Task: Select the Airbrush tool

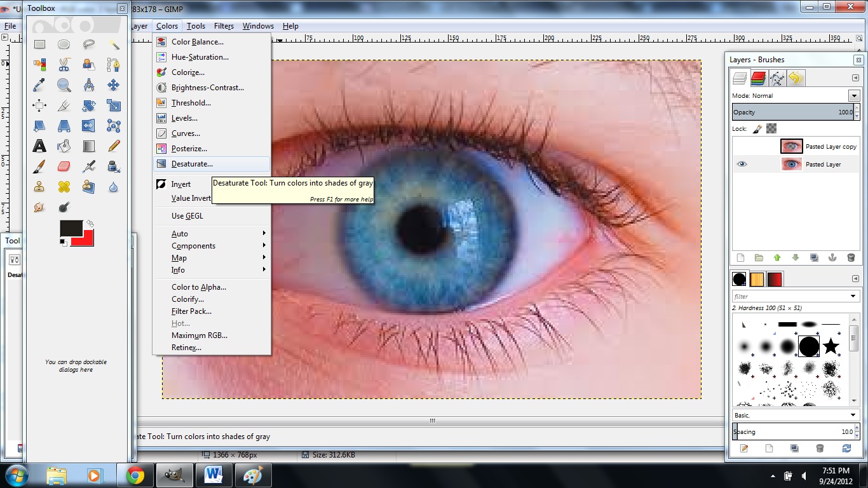Action: coord(89,166)
